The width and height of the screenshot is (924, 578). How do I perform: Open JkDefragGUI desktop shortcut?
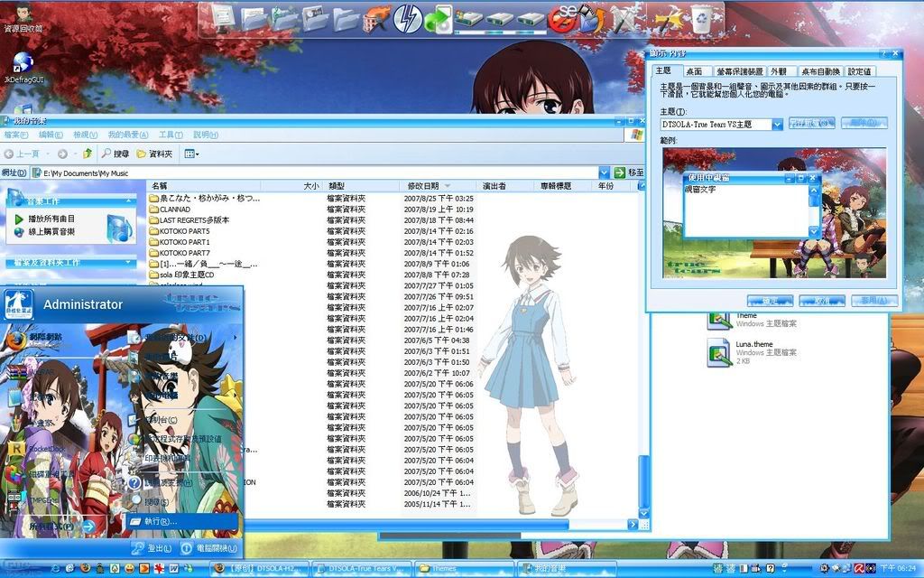click(23, 68)
